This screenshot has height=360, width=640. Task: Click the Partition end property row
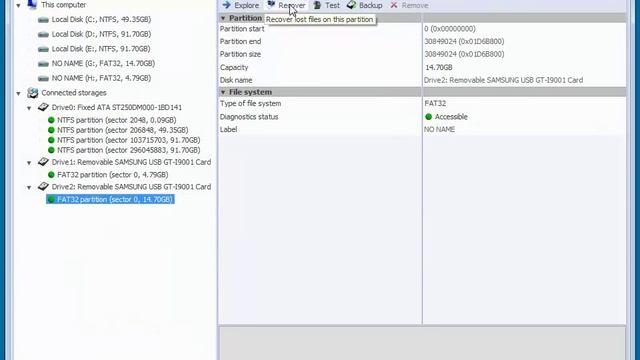(422, 41)
